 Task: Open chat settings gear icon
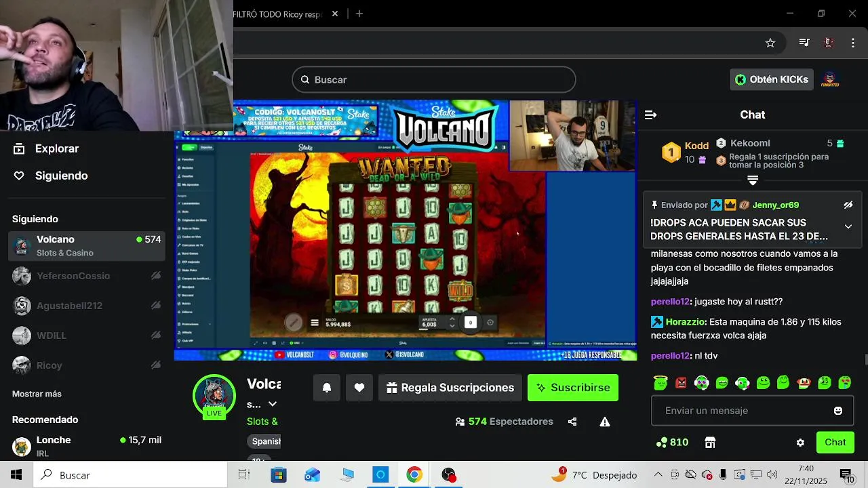tap(800, 443)
